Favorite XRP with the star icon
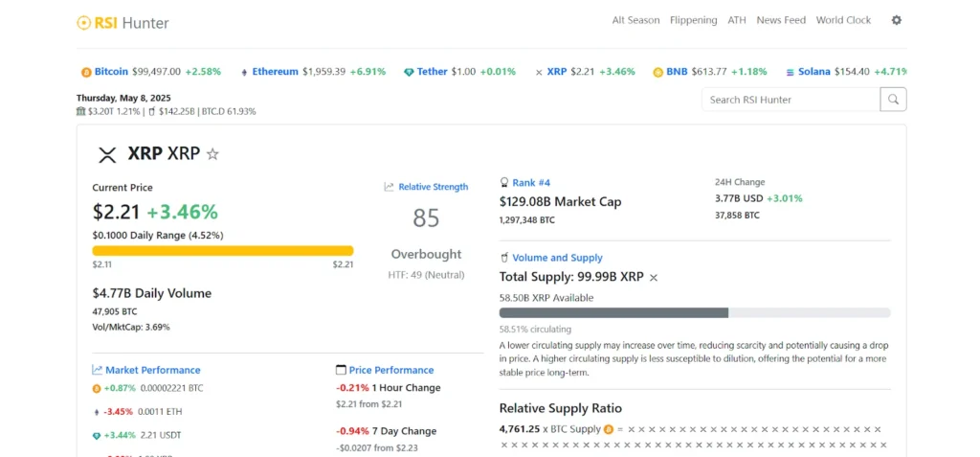The image size is (980, 457). (x=212, y=153)
